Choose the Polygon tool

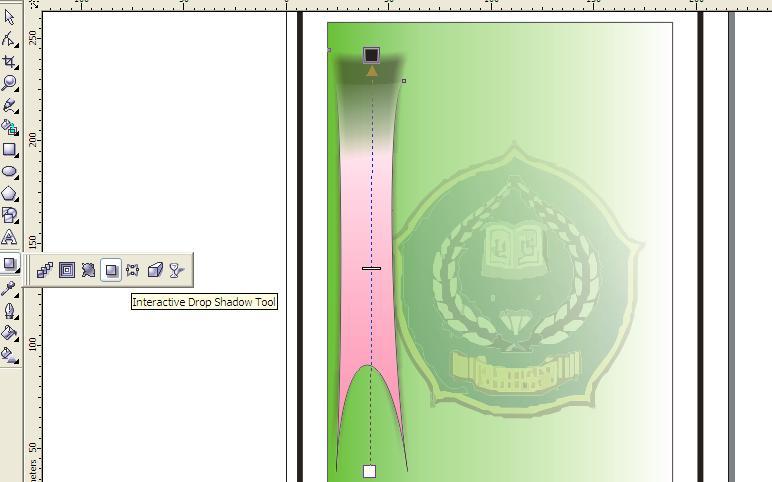point(9,193)
